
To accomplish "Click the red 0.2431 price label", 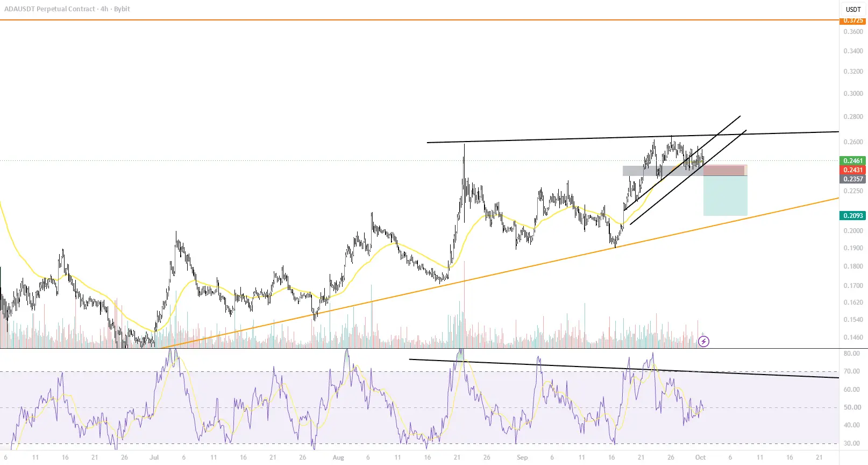I will (853, 170).
